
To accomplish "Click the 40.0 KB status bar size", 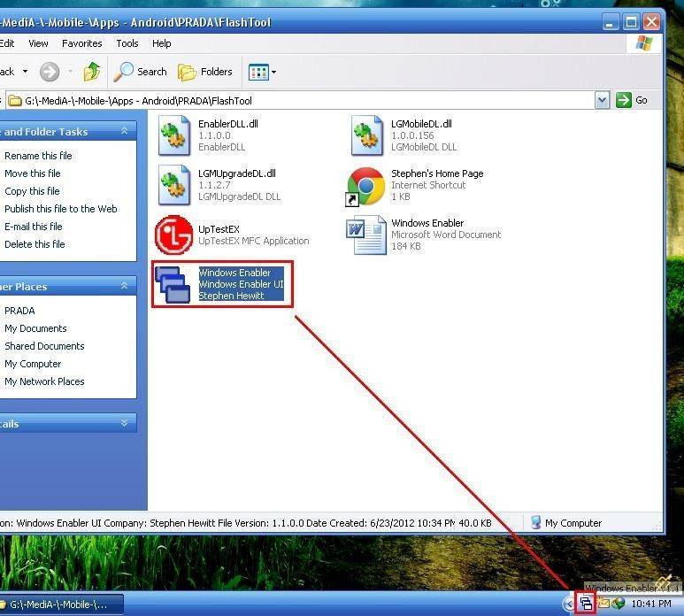I will click(474, 523).
